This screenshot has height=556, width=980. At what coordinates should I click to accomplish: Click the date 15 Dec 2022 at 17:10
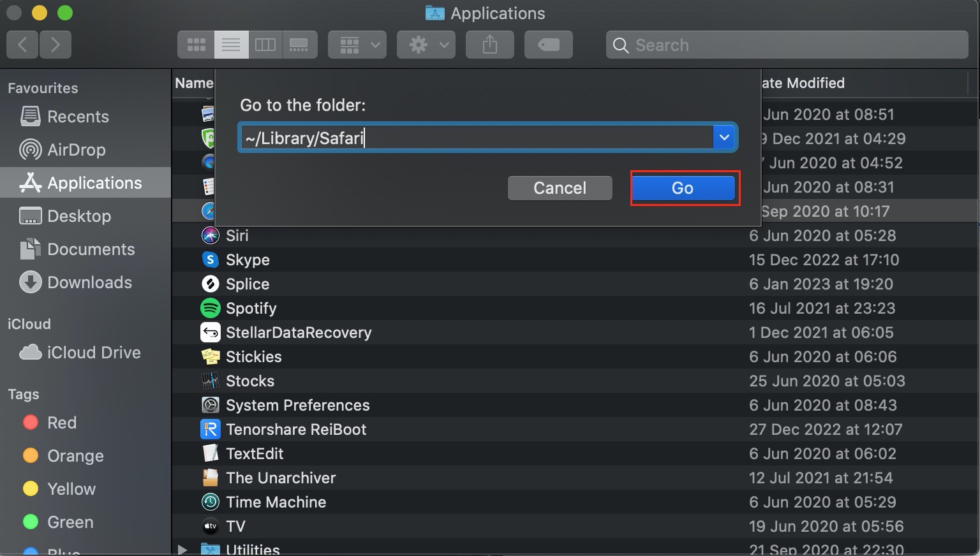click(824, 260)
